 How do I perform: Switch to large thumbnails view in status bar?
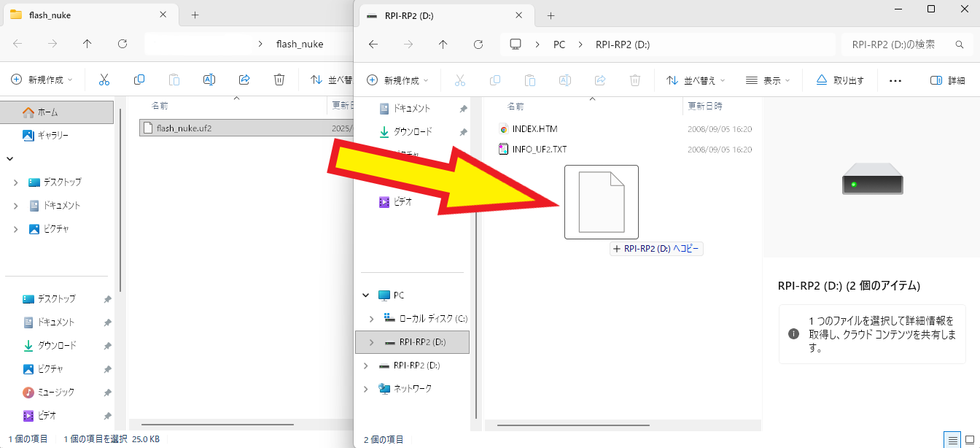click(x=968, y=439)
